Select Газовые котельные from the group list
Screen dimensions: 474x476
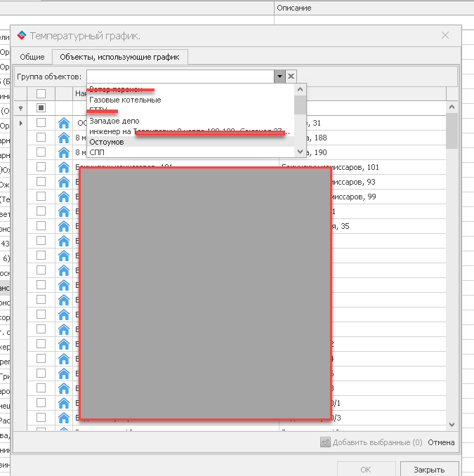[x=125, y=100]
